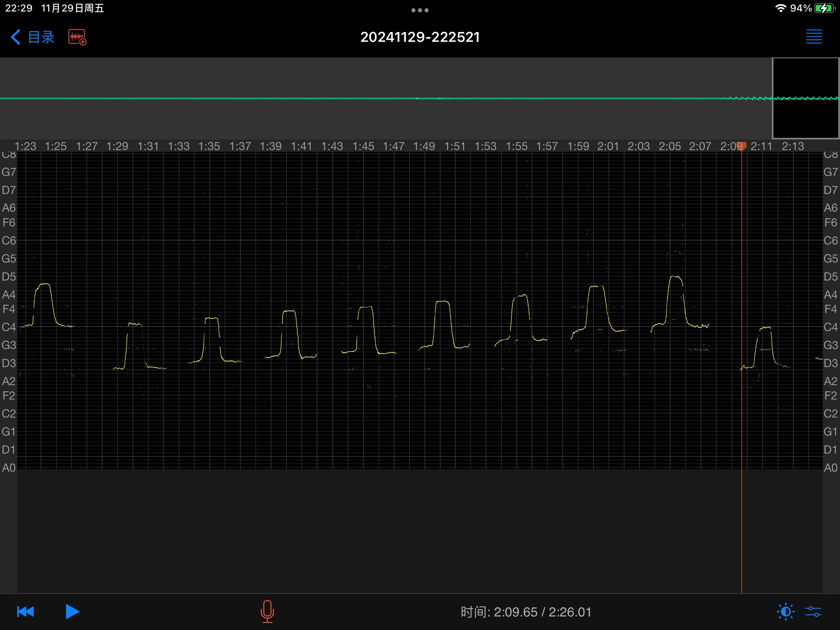Click the right G1 pitch label
Screen dimensions: 840x630
tap(831, 432)
